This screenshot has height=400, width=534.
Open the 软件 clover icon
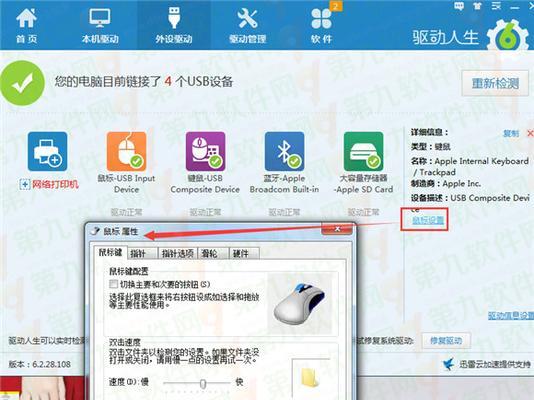(x=321, y=18)
